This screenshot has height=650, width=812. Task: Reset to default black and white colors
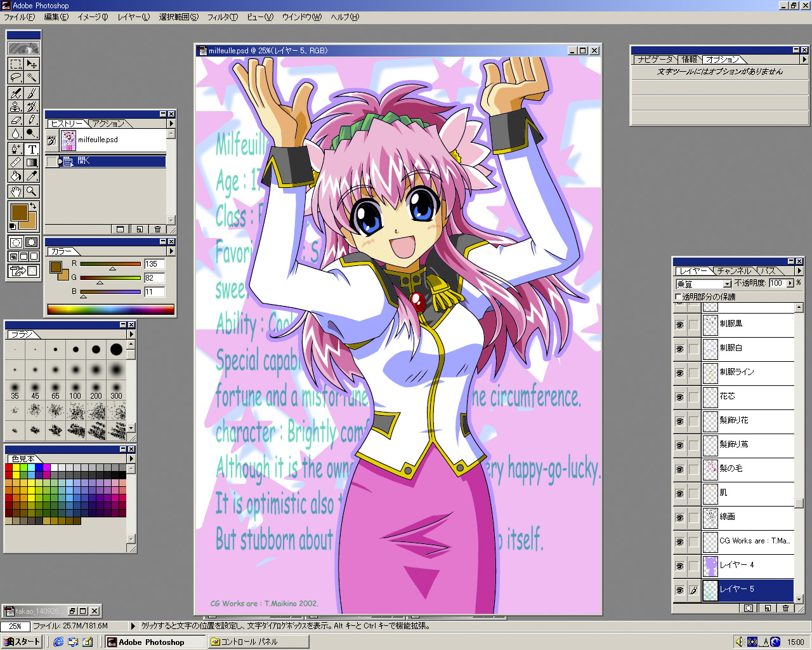[12, 227]
